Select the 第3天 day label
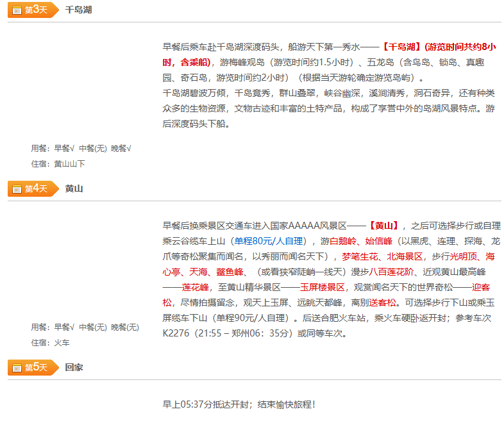 click(36, 10)
